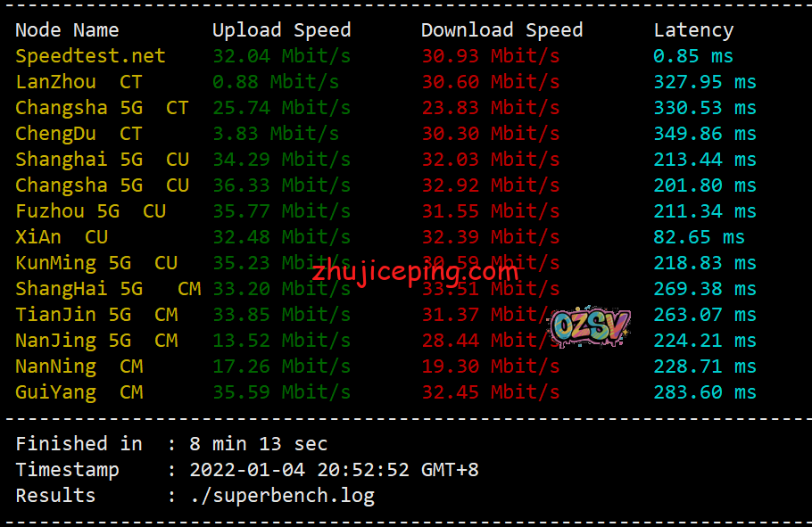The width and height of the screenshot is (812, 527).
Task: Click the Download Speed column header
Action: 501,30
